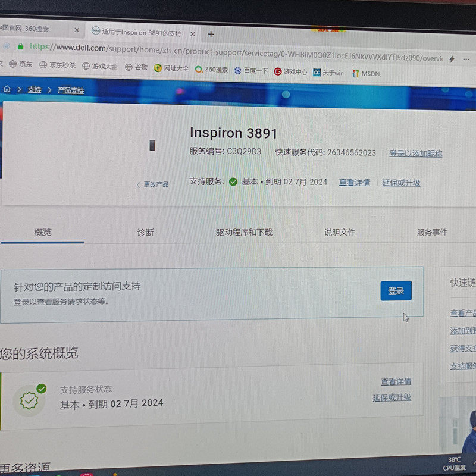The image size is (476, 476).
Task: Open the 百度一下 bookmark
Action: (250, 71)
